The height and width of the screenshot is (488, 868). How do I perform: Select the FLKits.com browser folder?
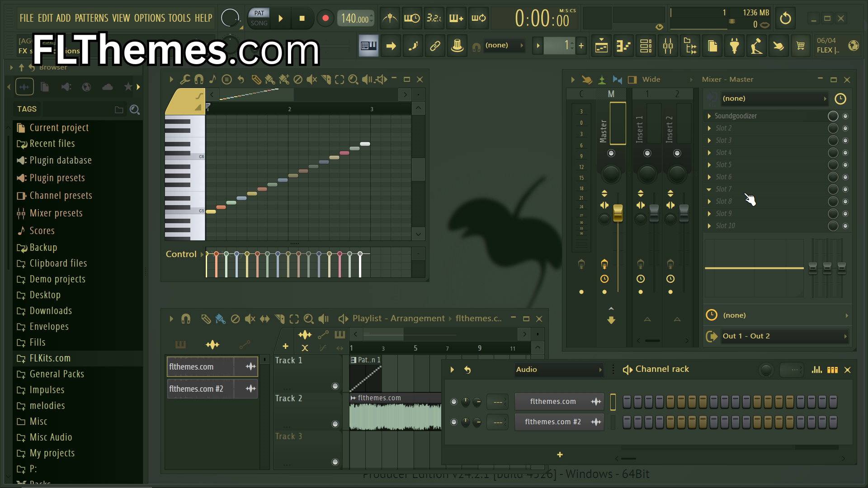coord(78,358)
